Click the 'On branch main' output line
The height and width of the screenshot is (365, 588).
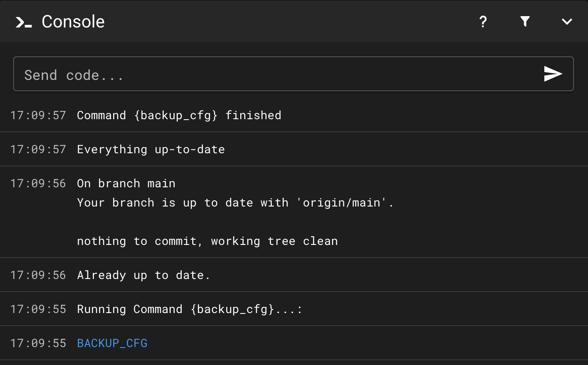pos(126,183)
